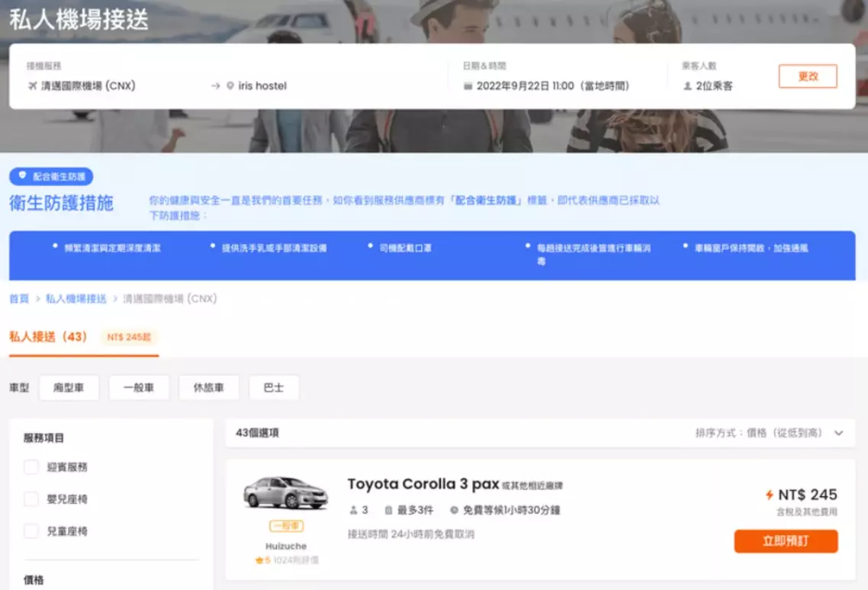Click the airplane icon beside 清邁國際機場
Image resolution: width=868 pixels, height=590 pixels.
point(32,86)
